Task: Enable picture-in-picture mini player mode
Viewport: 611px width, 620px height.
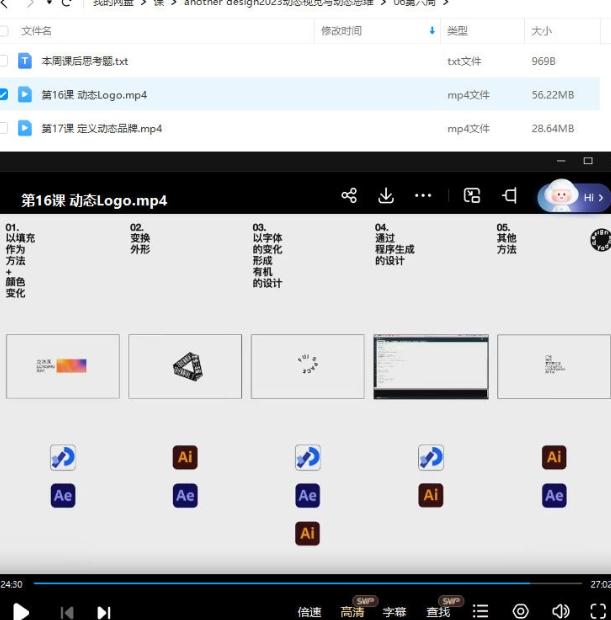Action: click(473, 196)
